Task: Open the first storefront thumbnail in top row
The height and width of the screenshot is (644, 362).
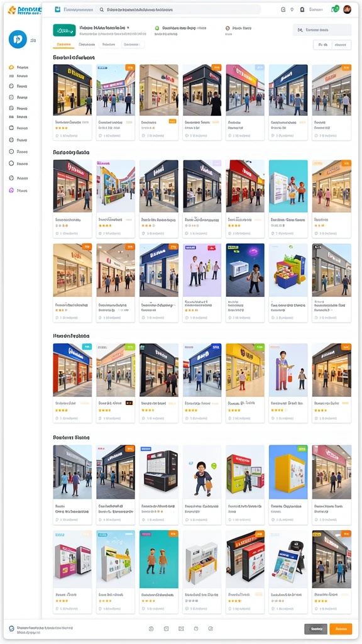Action: (73, 89)
